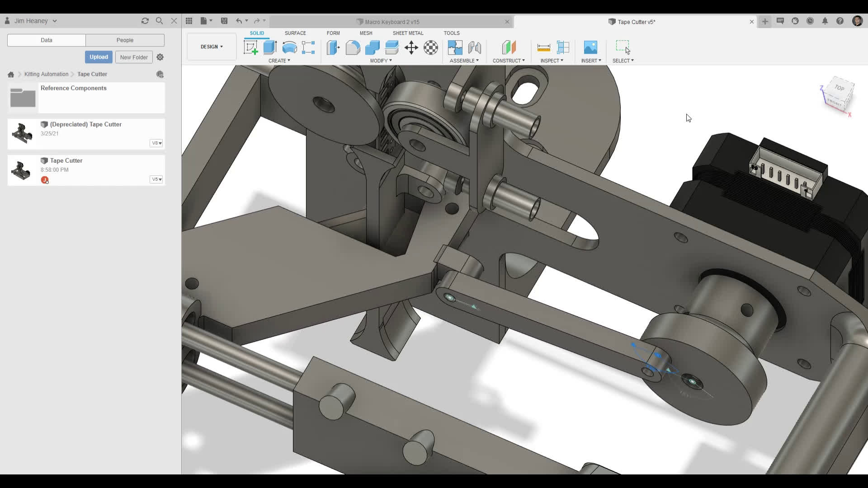
Task: Open the Reference Components folder thumbnail
Action: [x=23, y=97]
